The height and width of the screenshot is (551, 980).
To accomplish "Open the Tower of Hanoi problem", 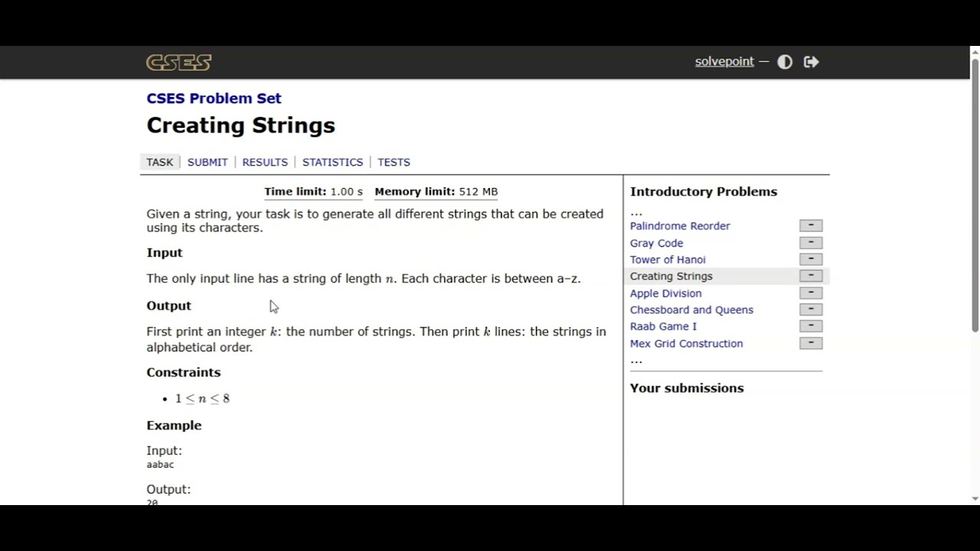I will pos(668,259).
